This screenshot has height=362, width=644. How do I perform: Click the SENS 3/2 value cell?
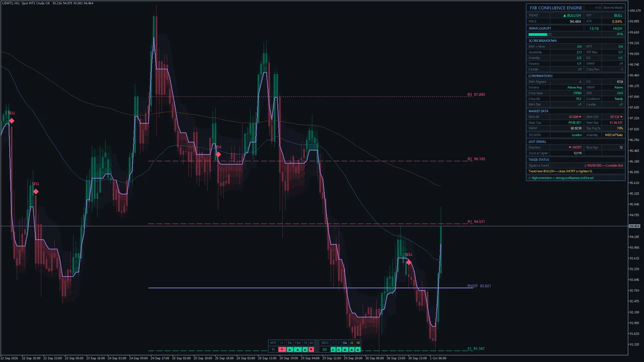pos(324,350)
